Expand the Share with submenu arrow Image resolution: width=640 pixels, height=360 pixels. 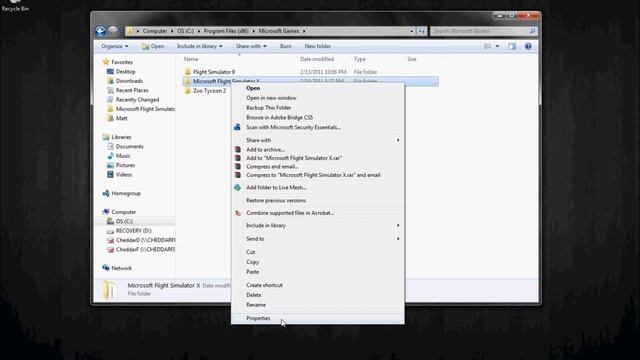coord(398,140)
